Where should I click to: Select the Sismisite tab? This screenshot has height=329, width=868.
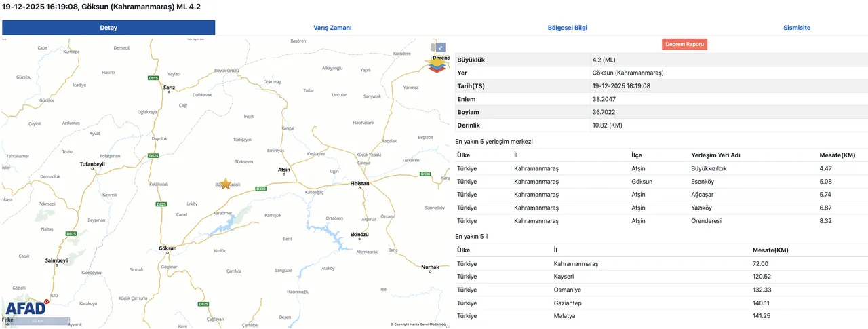click(x=796, y=28)
